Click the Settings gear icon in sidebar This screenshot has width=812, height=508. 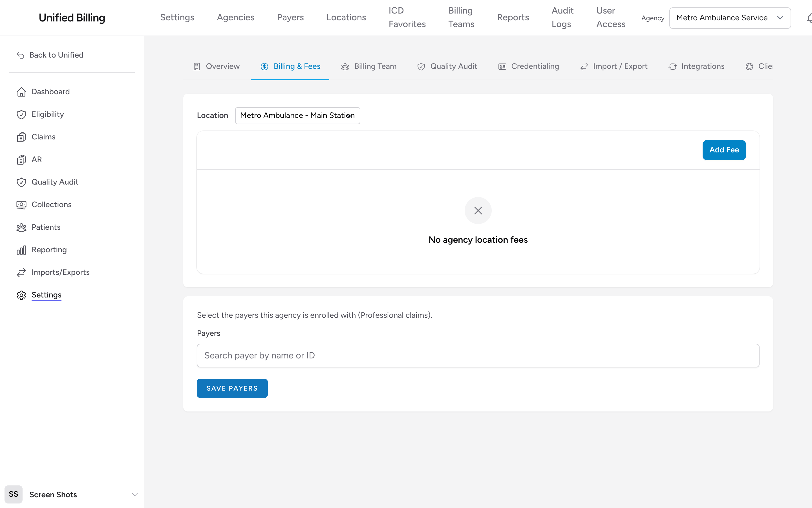point(21,295)
